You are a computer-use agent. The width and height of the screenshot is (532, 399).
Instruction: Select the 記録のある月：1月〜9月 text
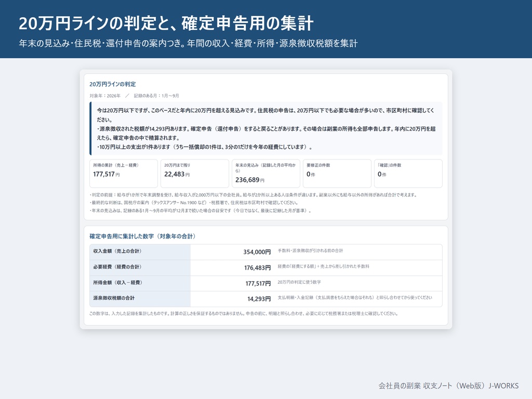(x=156, y=96)
